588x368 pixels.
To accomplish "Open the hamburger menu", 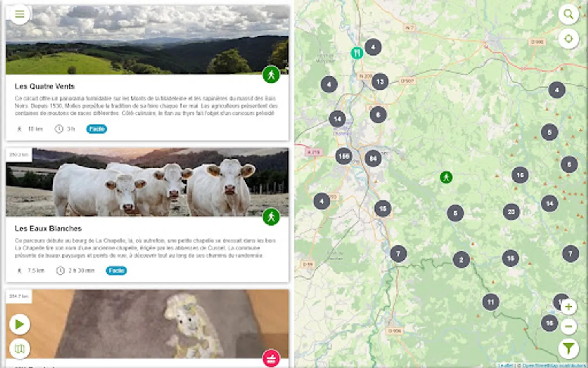I will click(x=19, y=14).
